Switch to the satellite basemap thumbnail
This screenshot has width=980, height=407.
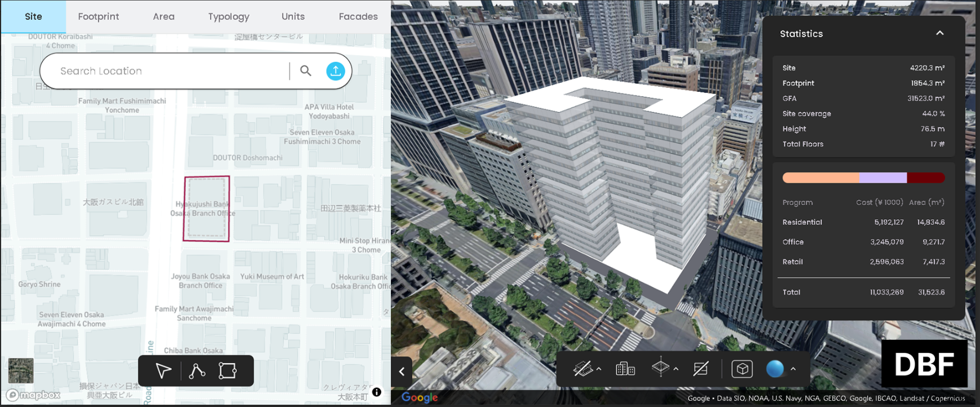[x=21, y=370]
